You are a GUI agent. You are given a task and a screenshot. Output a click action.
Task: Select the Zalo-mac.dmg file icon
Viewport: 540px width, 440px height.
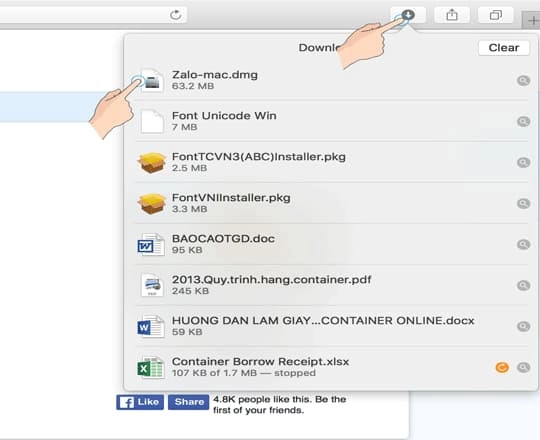(152, 81)
